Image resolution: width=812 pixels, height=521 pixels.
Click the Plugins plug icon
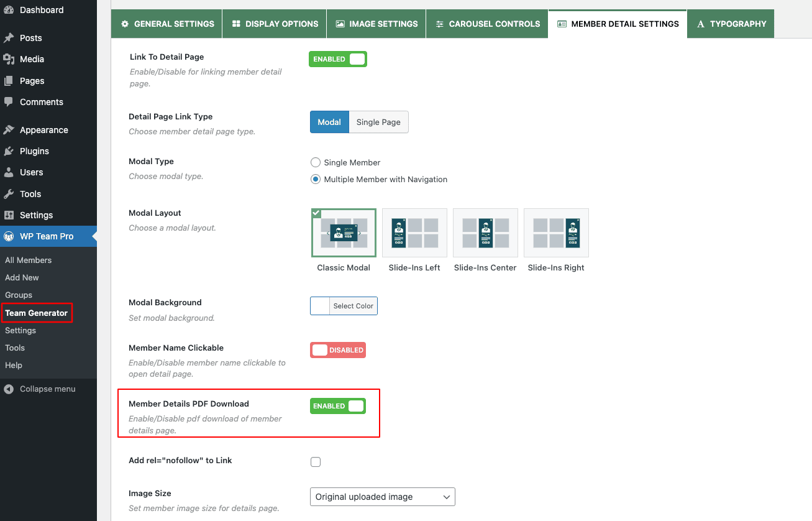pyautogui.click(x=9, y=151)
